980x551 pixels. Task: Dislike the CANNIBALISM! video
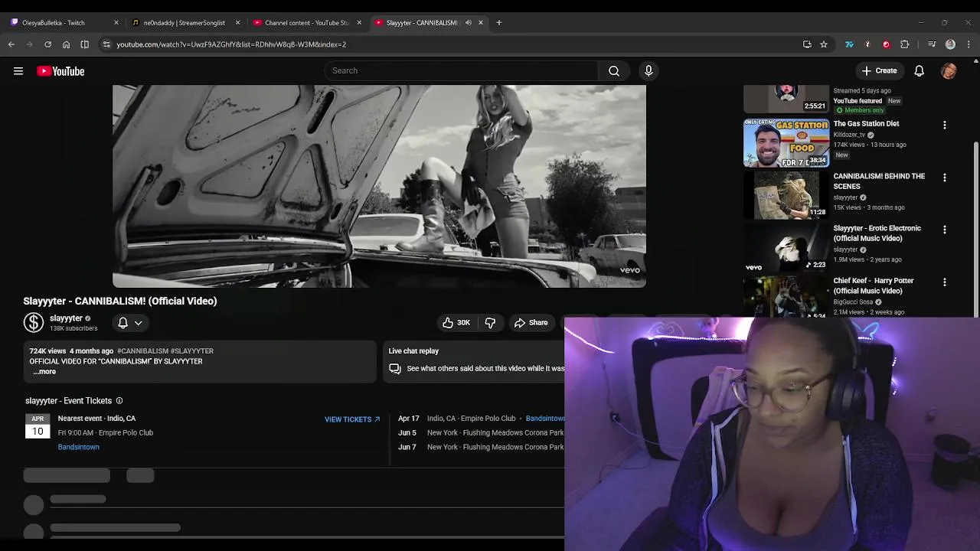[490, 323]
